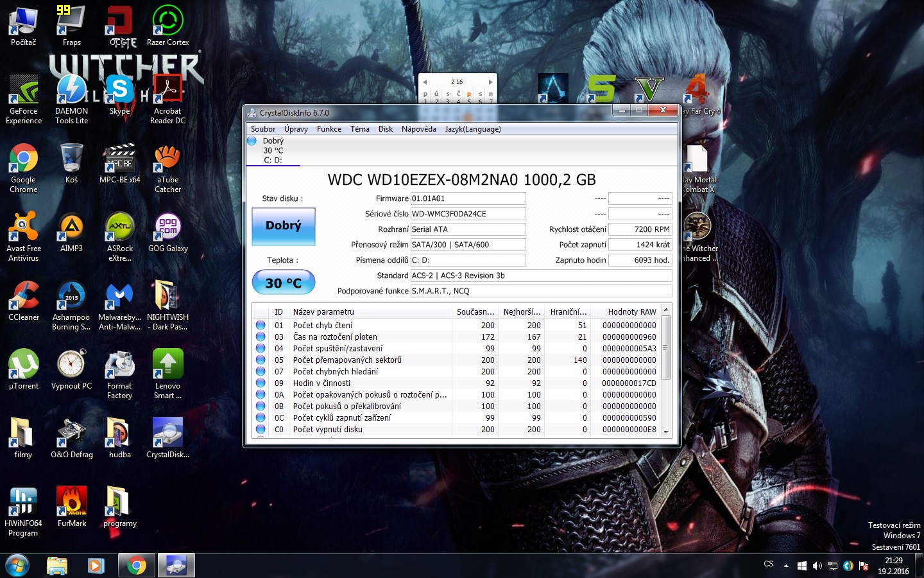Screen dimensions: 924x578
Task: Open the programy folder
Action: (120, 507)
